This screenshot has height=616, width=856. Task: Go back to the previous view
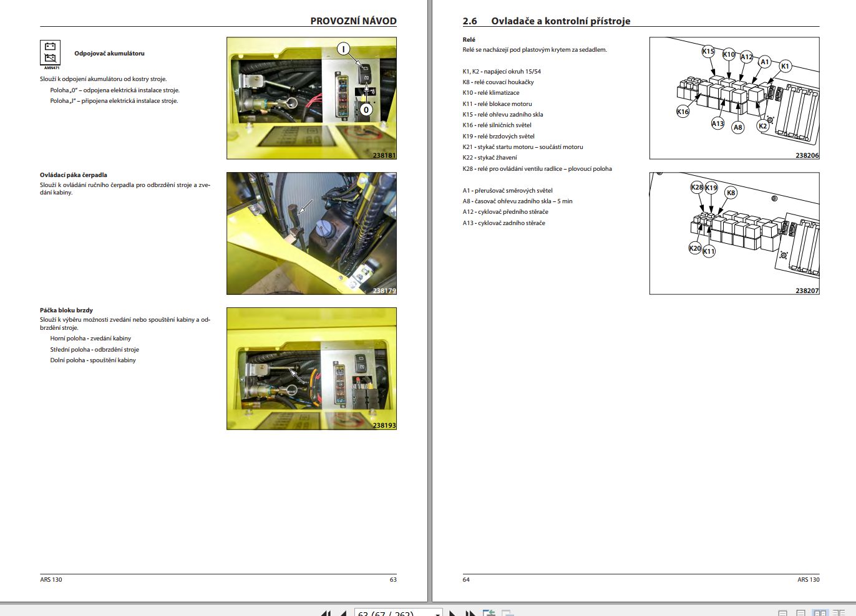489,613
